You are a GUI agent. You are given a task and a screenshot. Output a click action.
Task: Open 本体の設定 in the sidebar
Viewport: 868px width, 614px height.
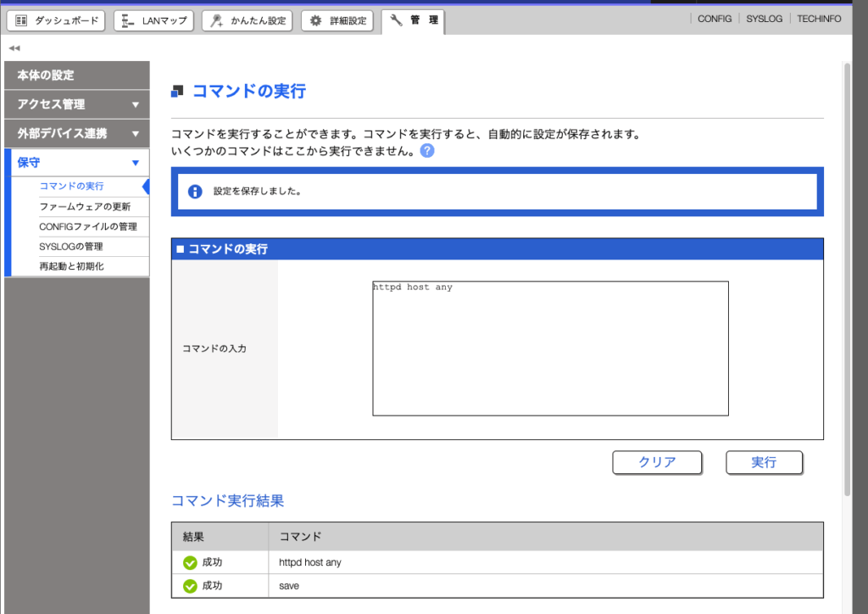[76, 75]
